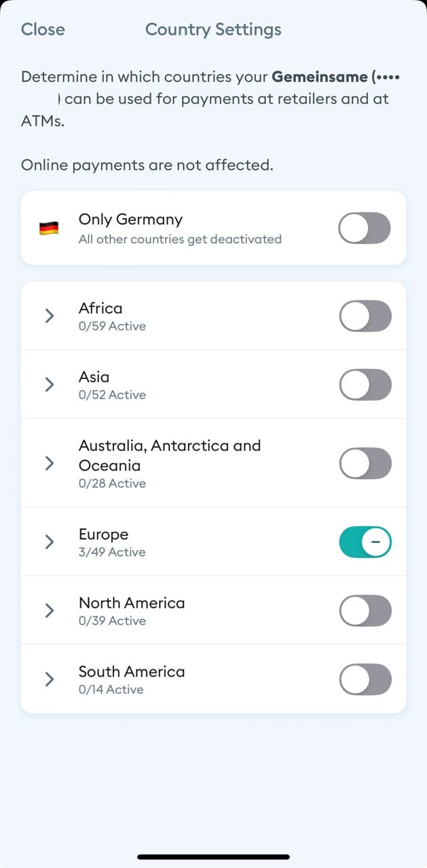
Task: Expand the Africa country list
Action: 48,316
